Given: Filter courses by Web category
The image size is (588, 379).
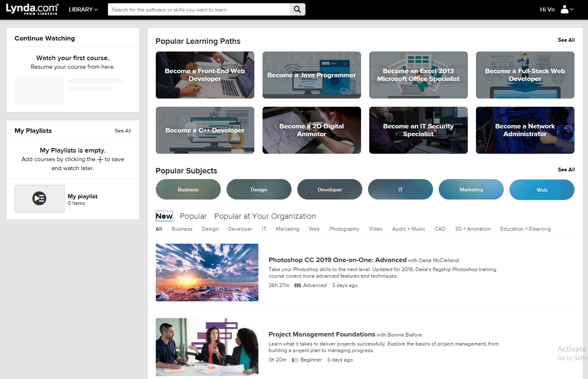Looking at the screenshot, I should (314, 229).
